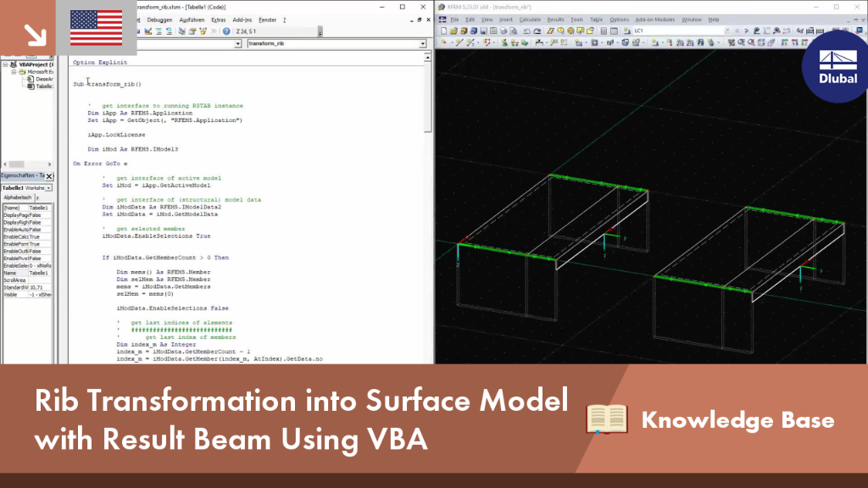Click 'On Error GoTo e' code line
The width and height of the screenshot is (868, 488).
100,164
